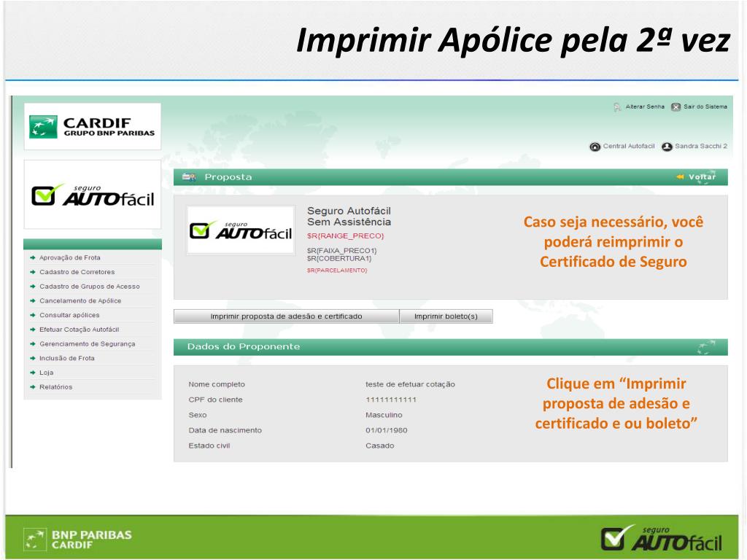This screenshot has width=747, height=560.
Task: Click the arrow icon beside Relatórios
Action: click(33, 386)
